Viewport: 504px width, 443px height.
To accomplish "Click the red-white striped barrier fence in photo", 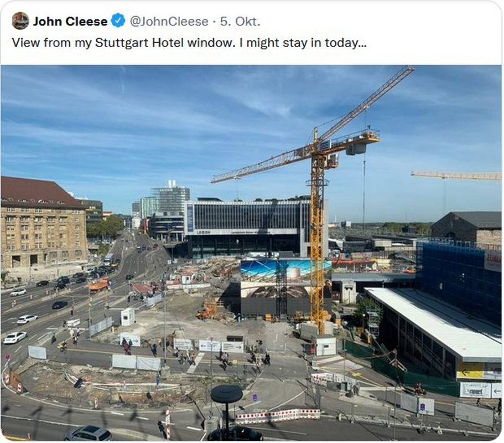I will pyautogui.click(x=277, y=416).
